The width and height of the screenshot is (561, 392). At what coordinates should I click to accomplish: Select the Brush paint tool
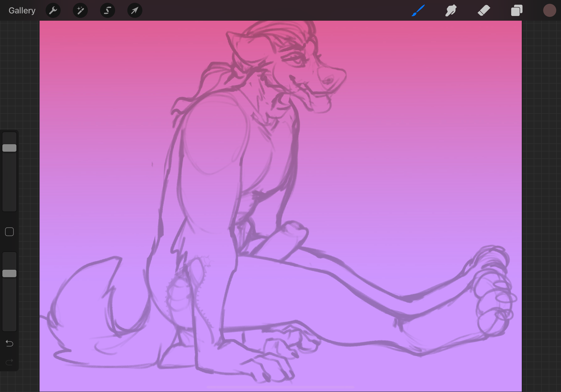point(418,11)
